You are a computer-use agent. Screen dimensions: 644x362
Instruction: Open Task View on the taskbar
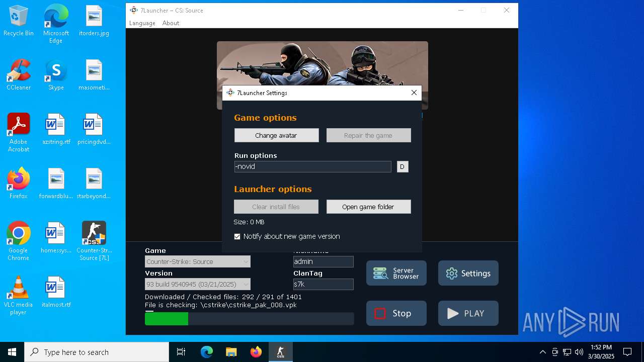[x=181, y=352]
